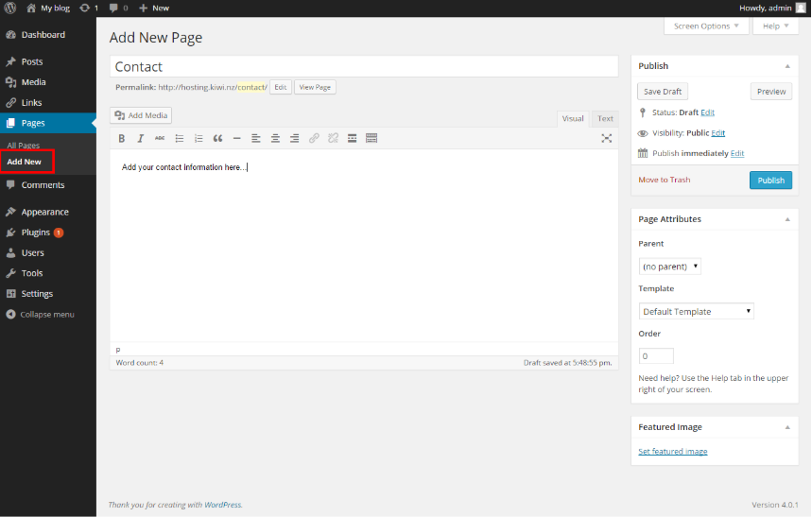Enter distraction-free fullscreen writing mode
The width and height of the screenshot is (812, 517).
(x=607, y=138)
